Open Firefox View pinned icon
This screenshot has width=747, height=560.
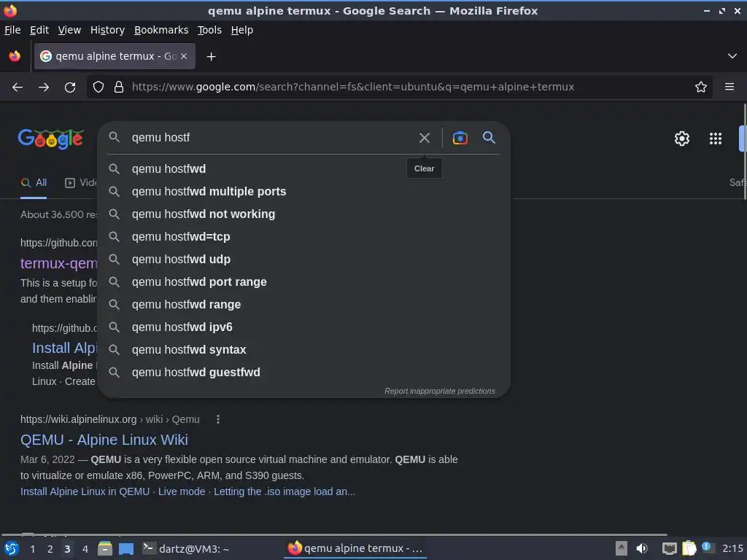15,56
